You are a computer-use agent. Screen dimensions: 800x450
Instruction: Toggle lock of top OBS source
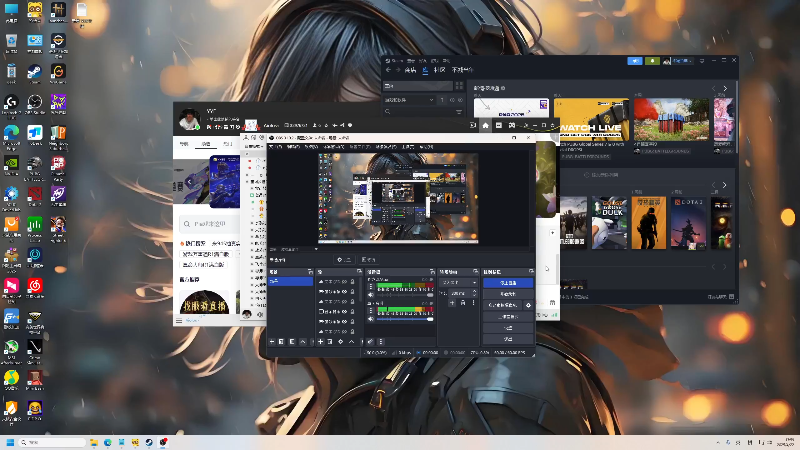[x=353, y=282]
